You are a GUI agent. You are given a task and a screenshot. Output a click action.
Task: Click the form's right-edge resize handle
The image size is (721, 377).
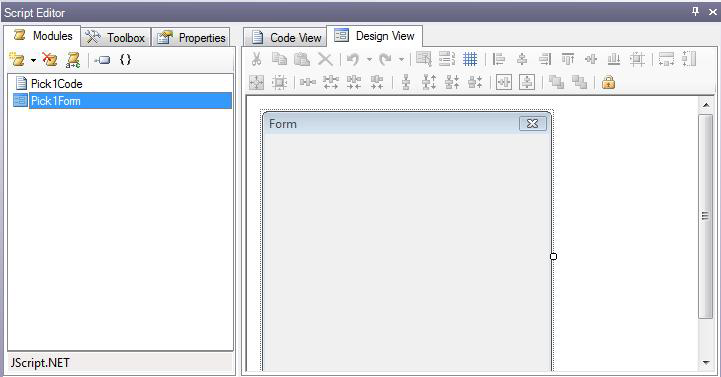(554, 257)
